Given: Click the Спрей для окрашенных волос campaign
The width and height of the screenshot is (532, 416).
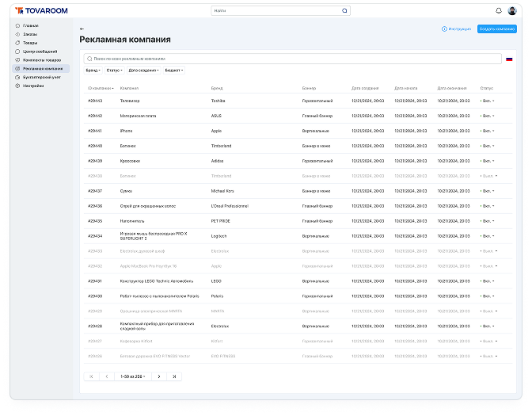Looking at the screenshot, I should 148,206.
